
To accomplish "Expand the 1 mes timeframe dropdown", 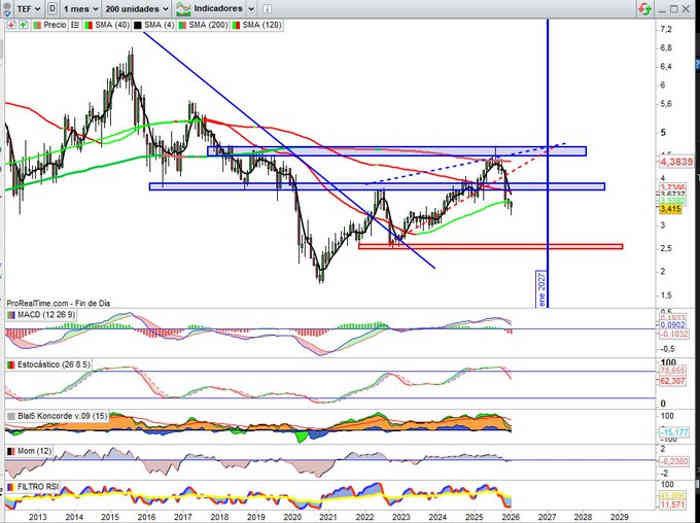I will [80, 8].
